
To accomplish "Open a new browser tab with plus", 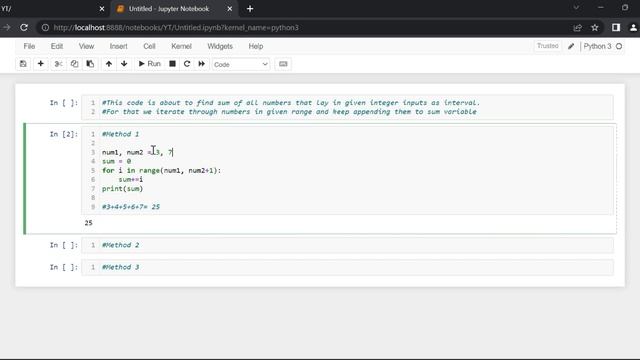I will pyautogui.click(x=250, y=9).
